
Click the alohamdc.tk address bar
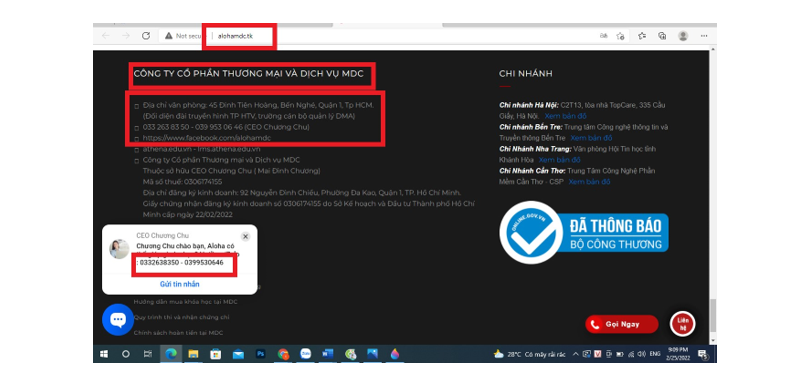[x=235, y=36]
